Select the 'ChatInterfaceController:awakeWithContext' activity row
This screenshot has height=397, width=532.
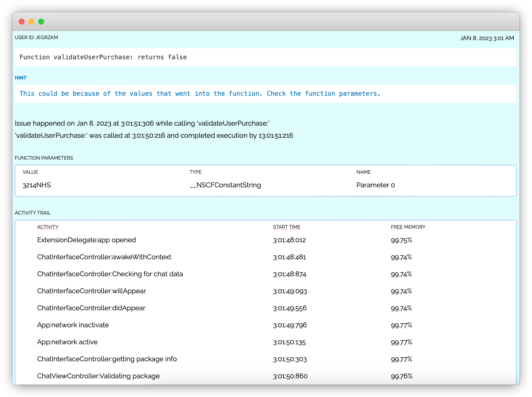pyautogui.click(x=104, y=257)
